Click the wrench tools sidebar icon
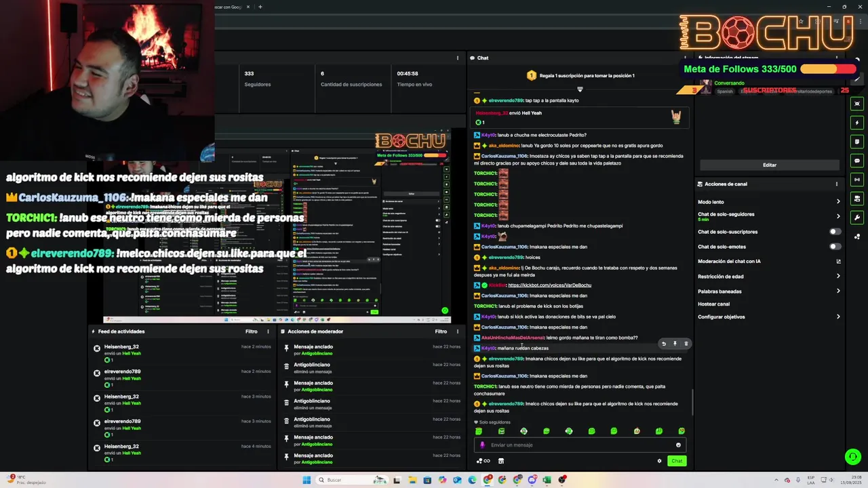The image size is (868, 488). 858,218
